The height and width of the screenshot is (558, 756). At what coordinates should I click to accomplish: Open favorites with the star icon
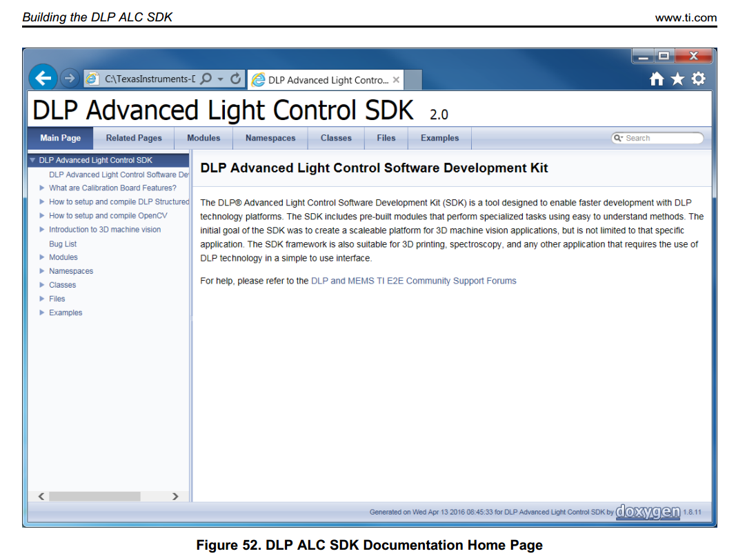[x=677, y=79]
